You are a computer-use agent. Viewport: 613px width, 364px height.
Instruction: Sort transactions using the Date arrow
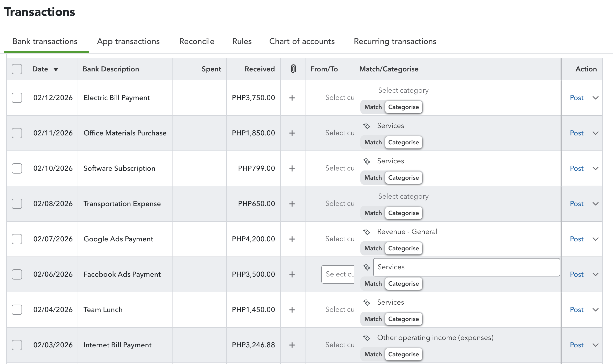click(56, 69)
